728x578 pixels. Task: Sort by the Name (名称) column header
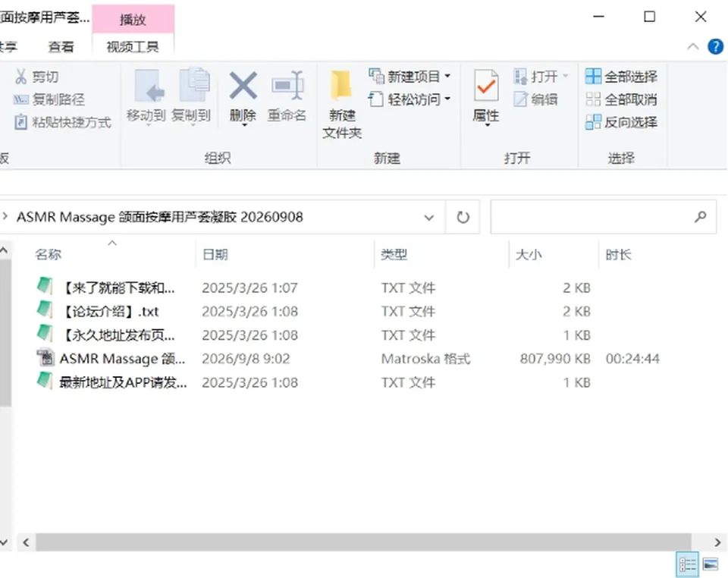[x=49, y=254]
